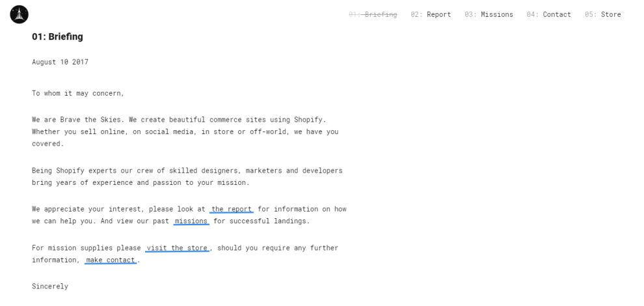Click the "To whom it may concern" greeting
The width and height of the screenshot is (644, 306).
pos(77,94)
